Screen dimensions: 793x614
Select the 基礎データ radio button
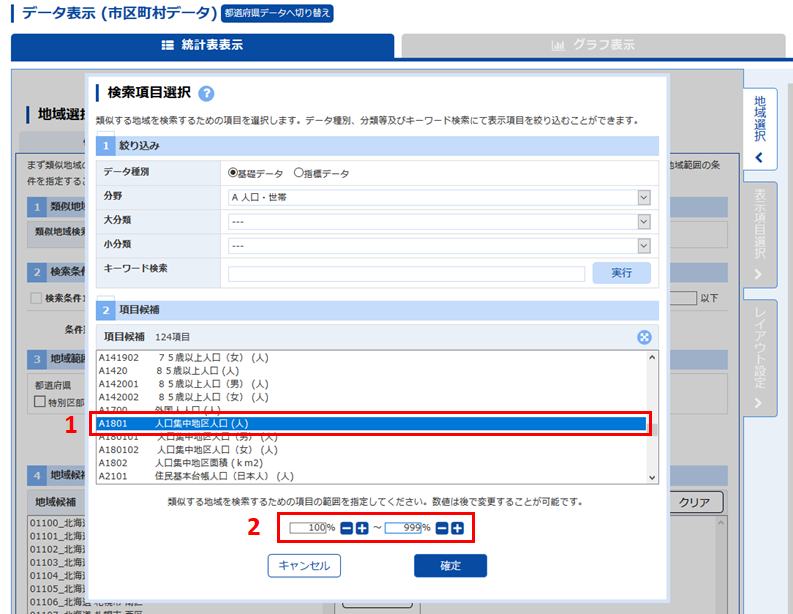coord(233,173)
